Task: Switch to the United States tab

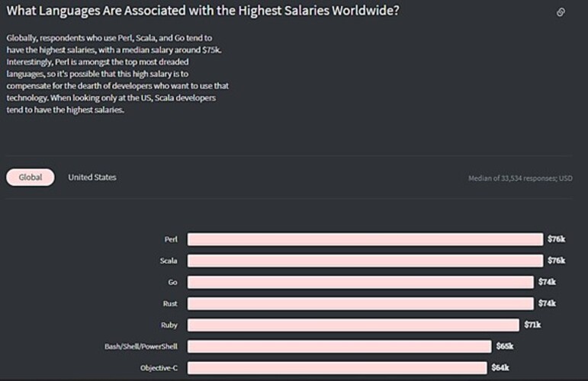Action: 92,178
